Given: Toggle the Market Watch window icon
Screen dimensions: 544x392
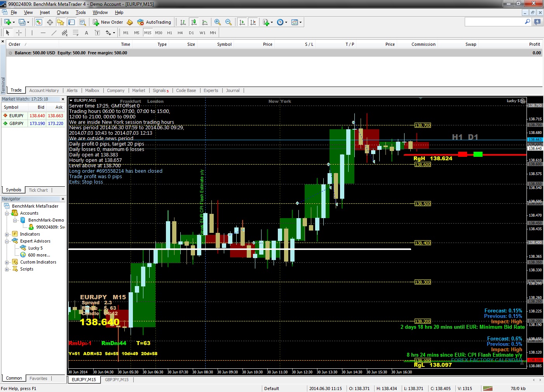Looking at the screenshot, I should tap(39, 22).
